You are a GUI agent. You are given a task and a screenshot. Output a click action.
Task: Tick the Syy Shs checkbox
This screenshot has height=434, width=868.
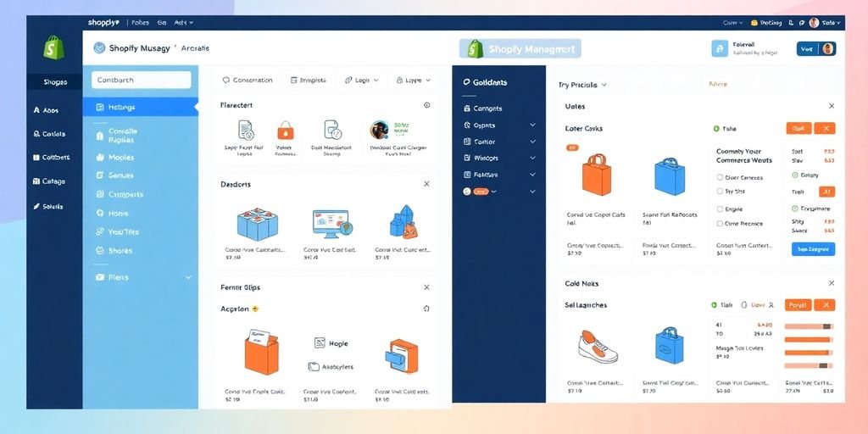pyautogui.click(x=721, y=191)
